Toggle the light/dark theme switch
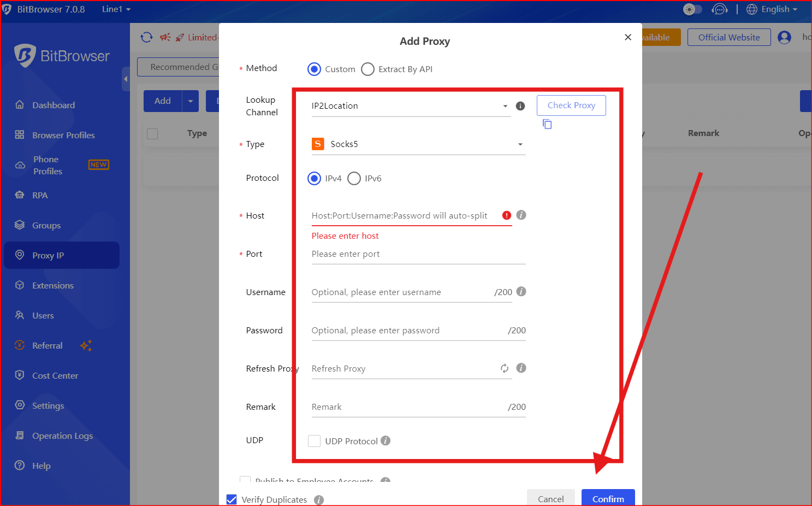 coord(692,9)
